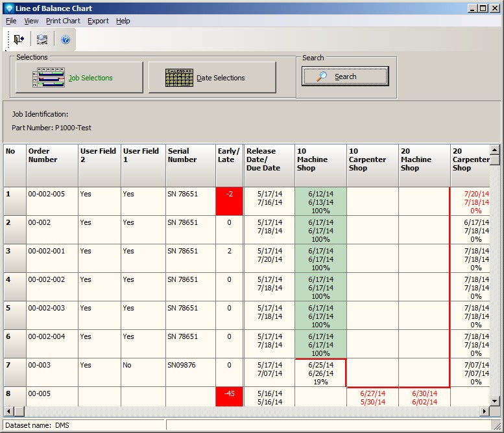Click the application icon in title bar

tap(8, 8)
